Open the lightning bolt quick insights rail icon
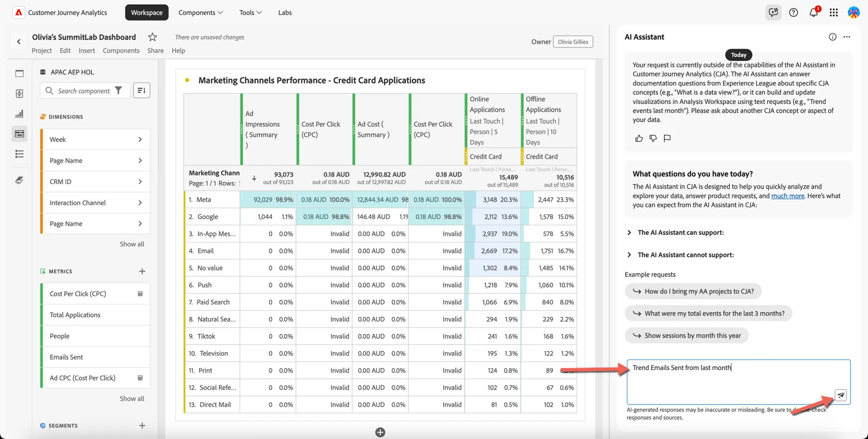 [20, 94]
